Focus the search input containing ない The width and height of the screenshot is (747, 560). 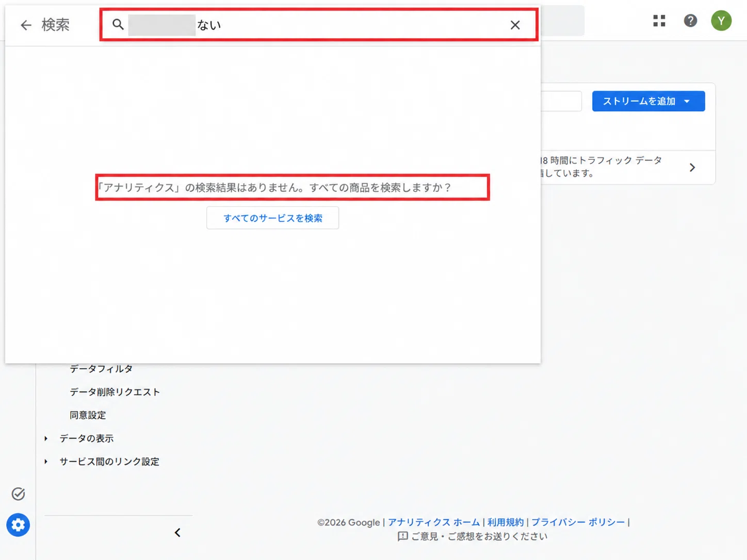(319, 24)
